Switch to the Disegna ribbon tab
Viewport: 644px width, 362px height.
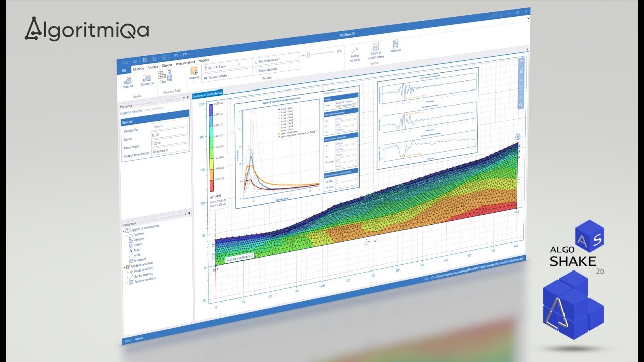(167, 65)
